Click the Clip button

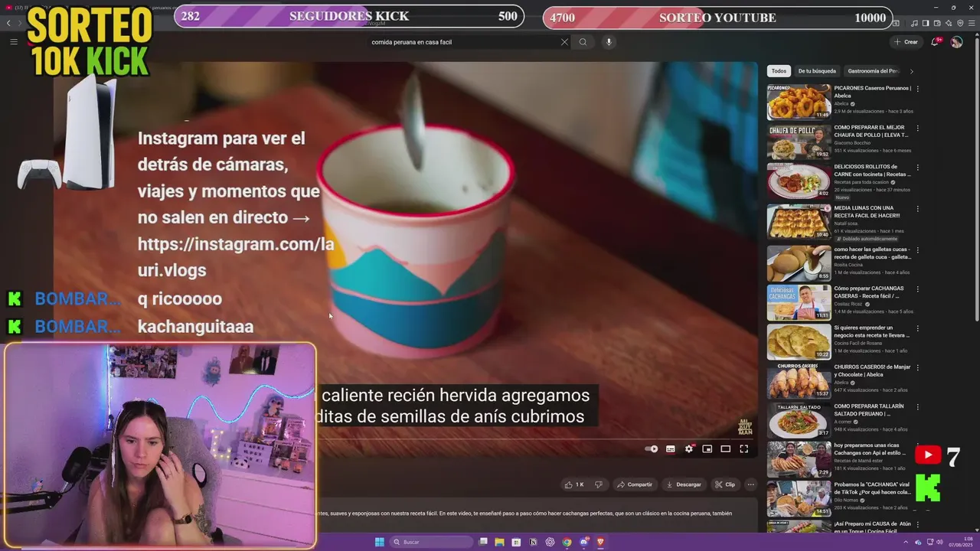point(725,484)
